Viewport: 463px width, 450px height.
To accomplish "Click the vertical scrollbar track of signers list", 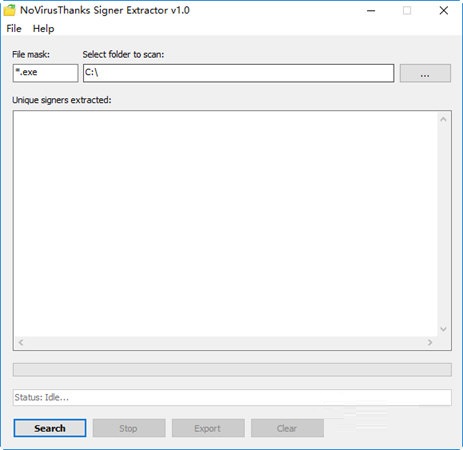I will click(x=444, y=224).
